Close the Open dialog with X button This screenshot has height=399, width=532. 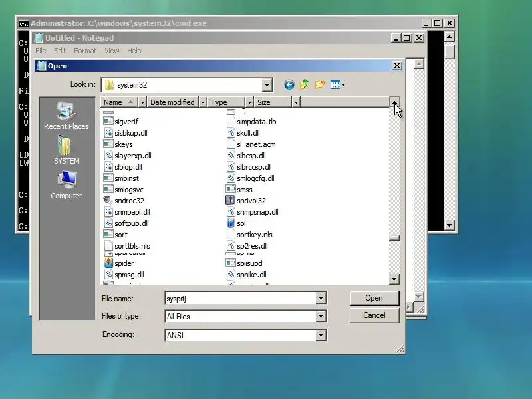[x=397, y=65]
